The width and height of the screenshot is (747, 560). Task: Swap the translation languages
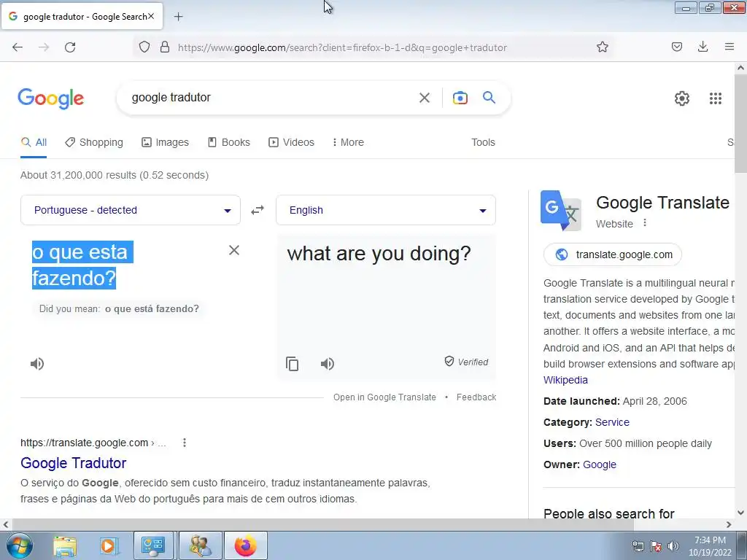258,210
